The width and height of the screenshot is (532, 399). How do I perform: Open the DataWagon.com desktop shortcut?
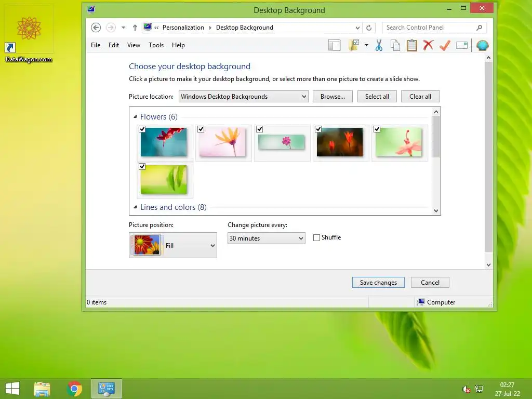point(29,34)
